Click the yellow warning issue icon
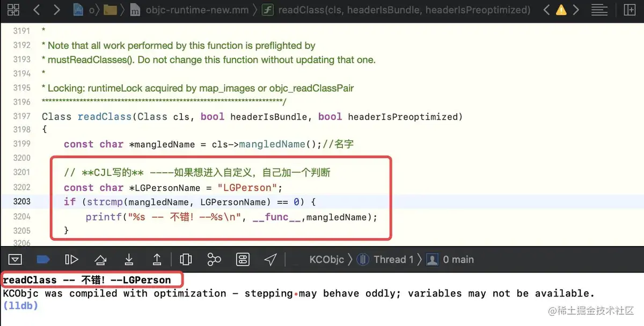Viewport: 644px width, 326px height. click(x=561, y=10)
